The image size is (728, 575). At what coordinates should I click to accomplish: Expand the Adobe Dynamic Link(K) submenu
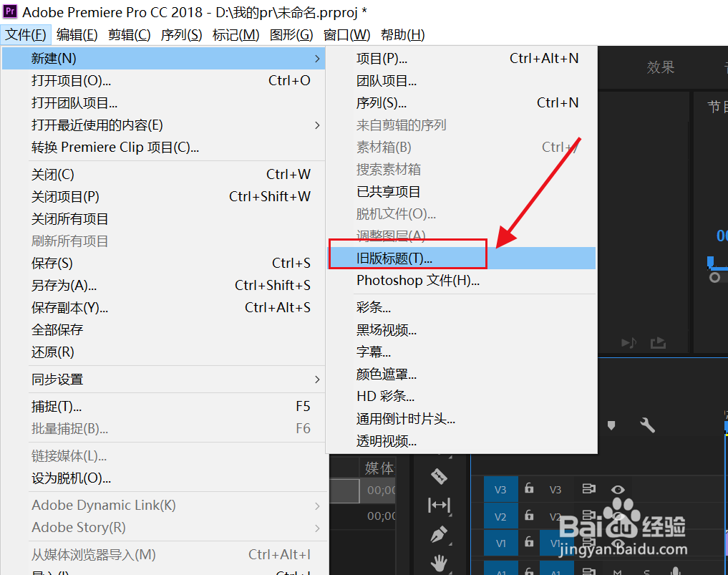(x=317, y=506)
